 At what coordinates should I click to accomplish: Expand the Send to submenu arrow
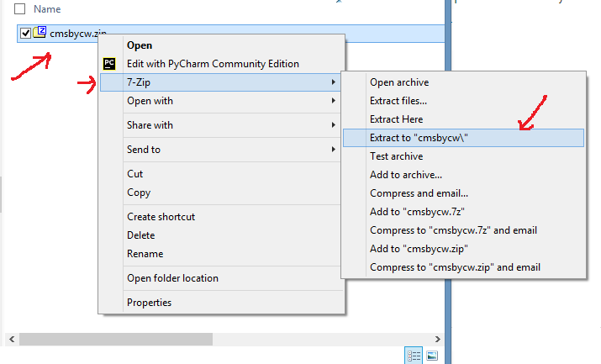tap(334, 150)
